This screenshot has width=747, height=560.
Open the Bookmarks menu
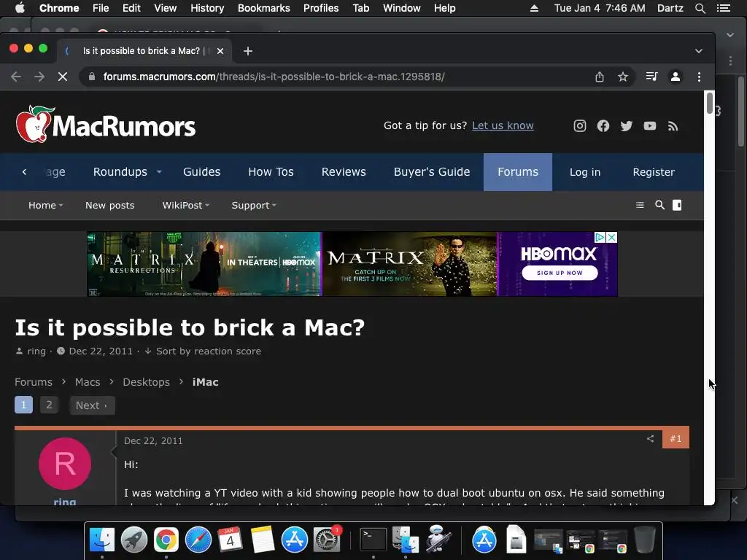(263, 8)
